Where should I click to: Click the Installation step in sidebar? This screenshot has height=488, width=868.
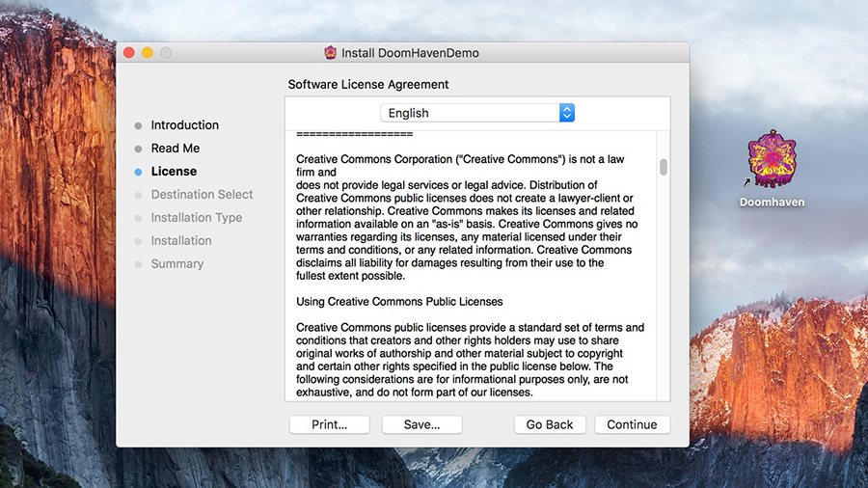coord(181,241)
